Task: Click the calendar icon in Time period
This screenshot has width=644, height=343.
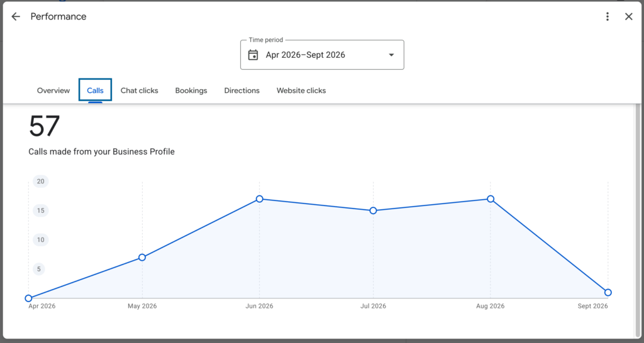Action: point(253,55)
